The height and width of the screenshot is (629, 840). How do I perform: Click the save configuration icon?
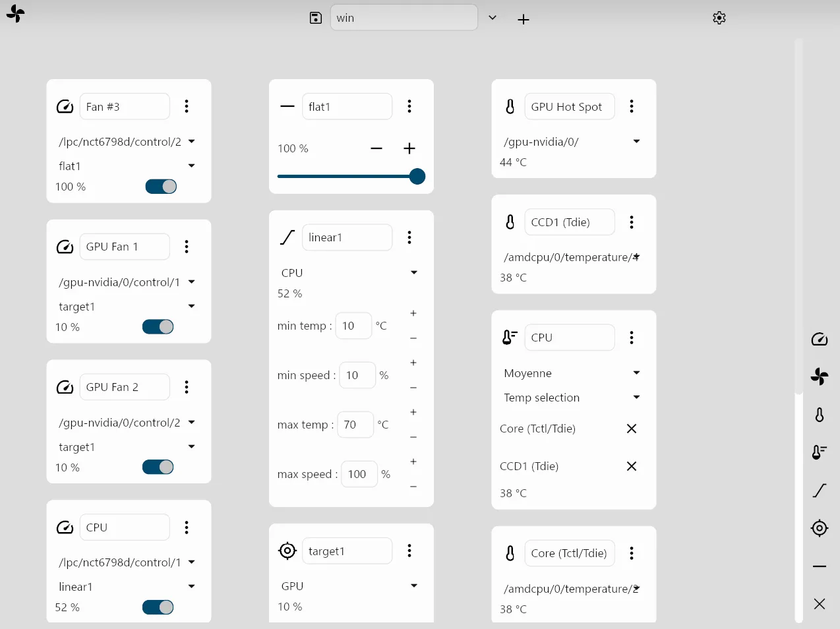click(x=316, y=18)
